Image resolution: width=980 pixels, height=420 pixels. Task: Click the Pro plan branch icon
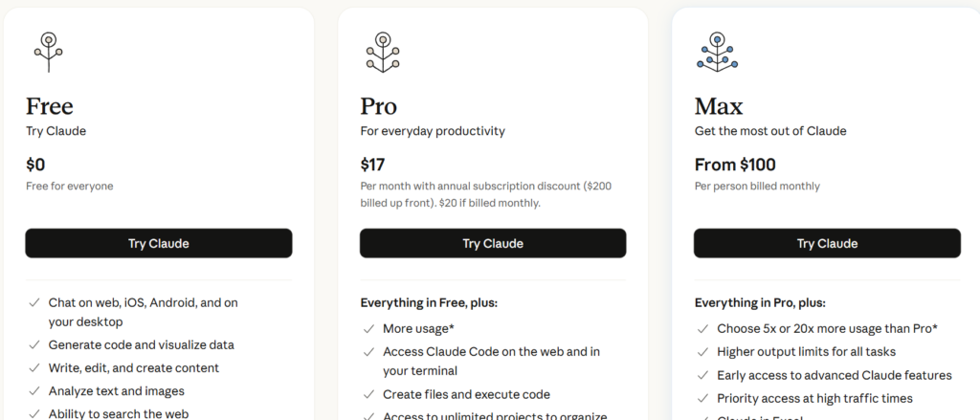(x=381, y=51)
